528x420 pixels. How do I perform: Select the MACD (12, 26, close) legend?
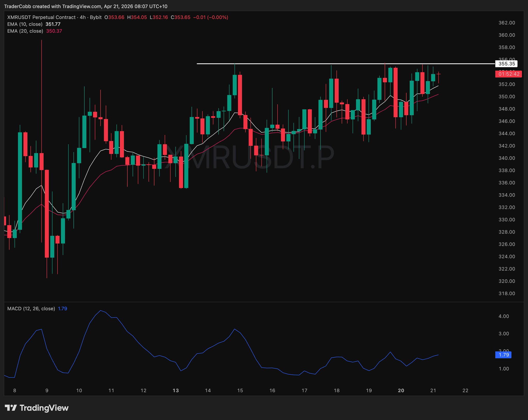pos(31,309)
